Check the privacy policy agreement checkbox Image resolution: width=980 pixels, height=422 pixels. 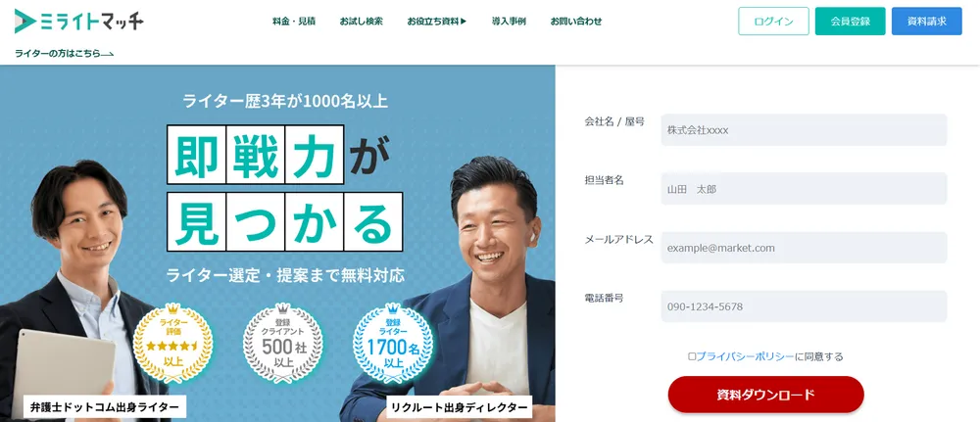click(692, 357)
